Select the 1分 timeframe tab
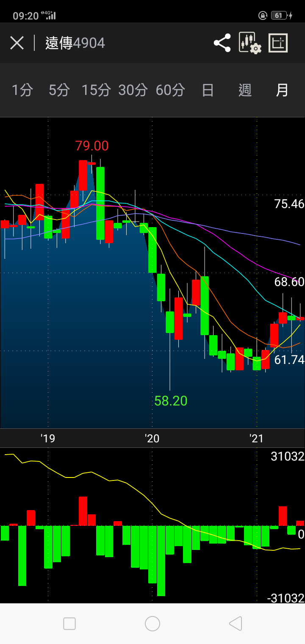 [22, 90]
